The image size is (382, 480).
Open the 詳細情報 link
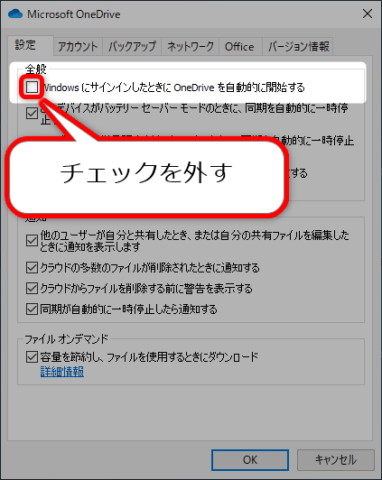(x=62, y=371)
